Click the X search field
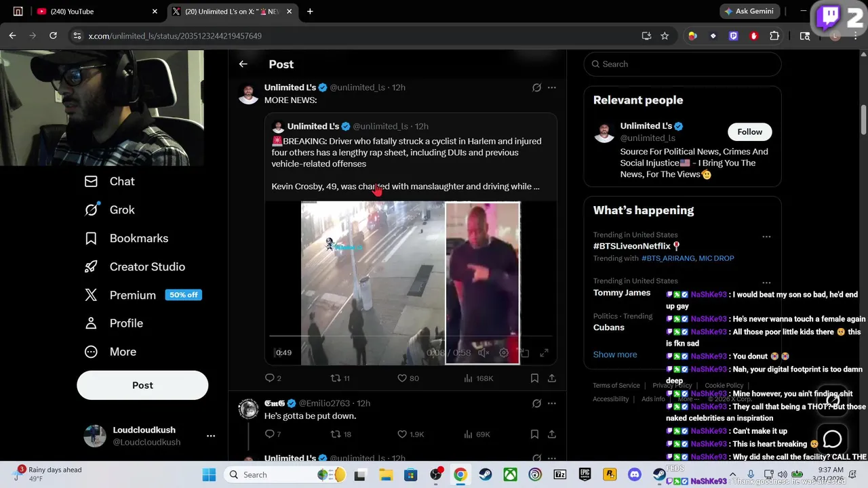 (682, 64)
